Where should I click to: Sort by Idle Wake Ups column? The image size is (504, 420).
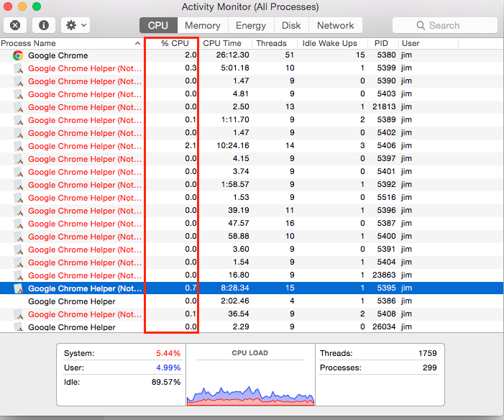click(329, 43)
